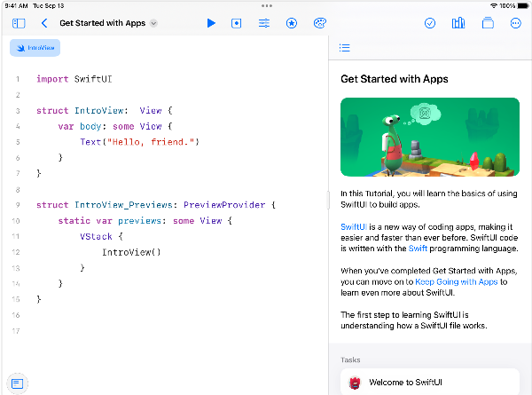
Task: Open the color palette icon
Action: coord(320,23)
